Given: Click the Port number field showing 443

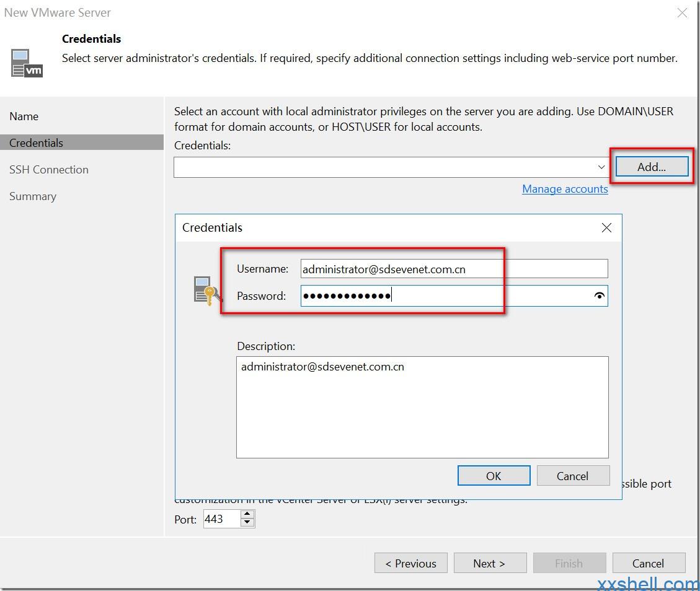Looking at the screenshot, I should 222,519.
